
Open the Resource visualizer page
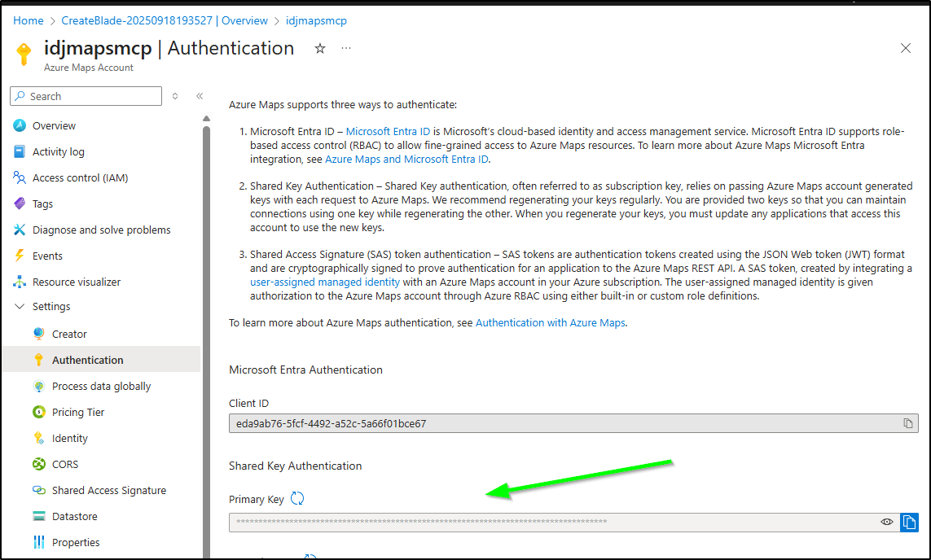tap(77, 282)
